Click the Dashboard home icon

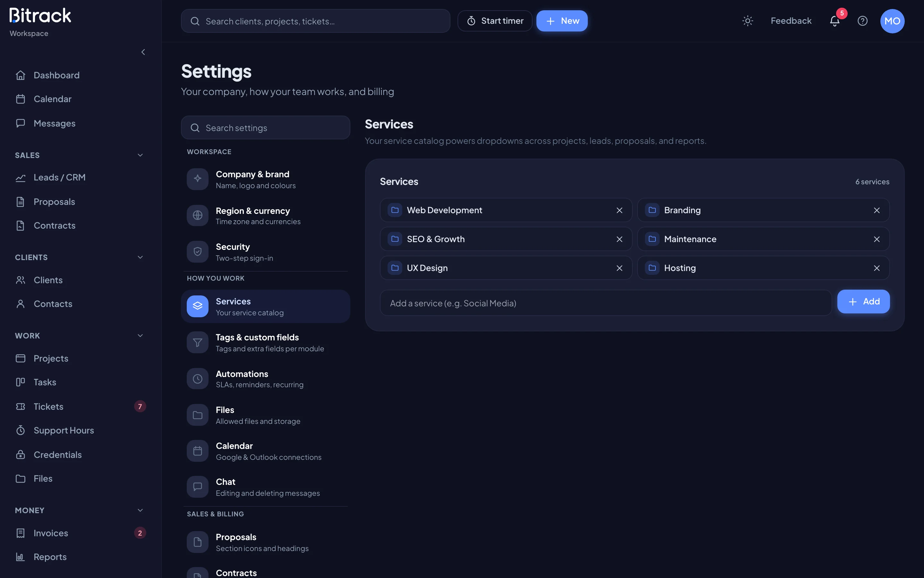coord(21,75)
